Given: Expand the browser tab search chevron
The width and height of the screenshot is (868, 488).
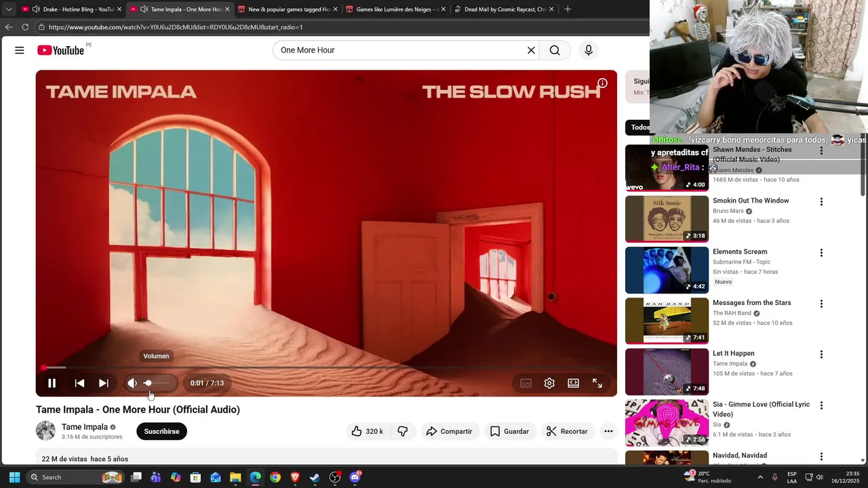Looking at the screenshot, I should coord(9,9).
